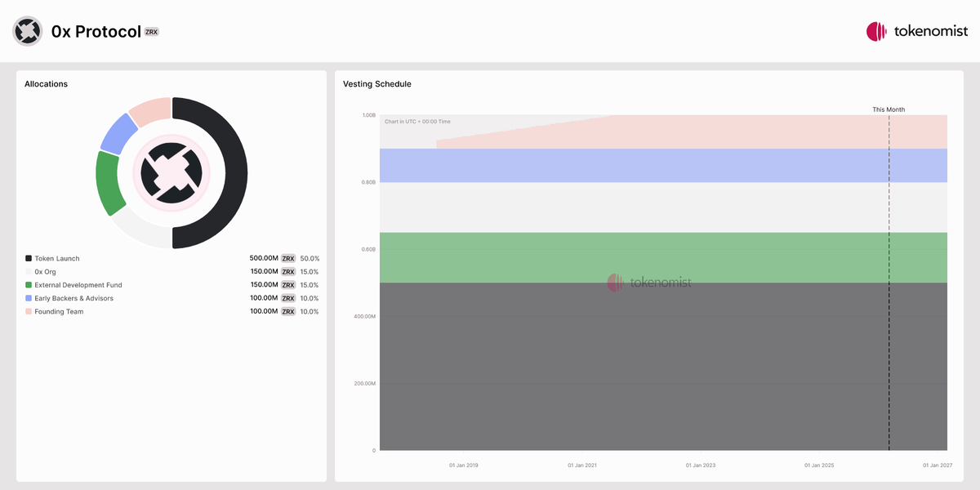Click the tokenomist brand name text
This screenshot has height=490, width=980.
click(931, 32)
